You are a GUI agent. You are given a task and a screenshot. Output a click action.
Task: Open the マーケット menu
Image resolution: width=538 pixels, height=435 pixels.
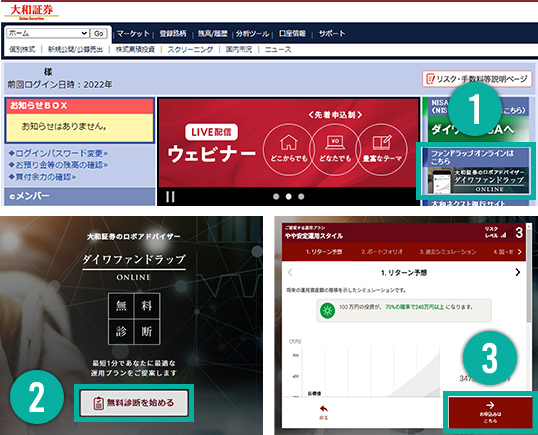pos(133,34)
